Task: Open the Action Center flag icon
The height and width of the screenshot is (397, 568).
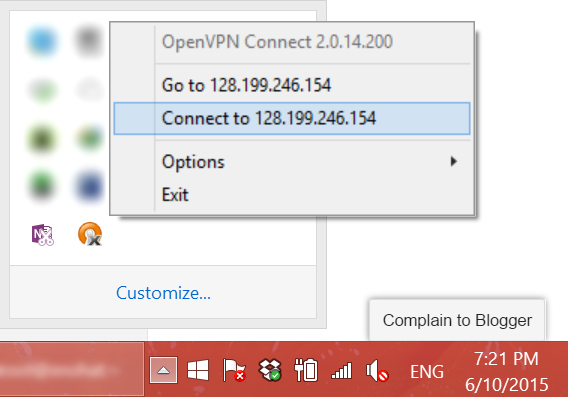Action: tap(234, 370)
